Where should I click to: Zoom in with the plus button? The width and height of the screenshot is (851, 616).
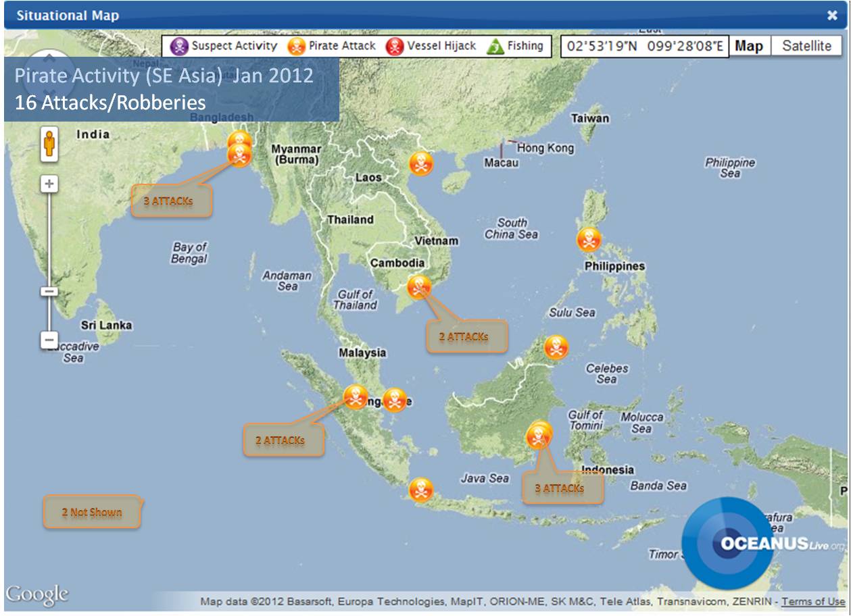(49, 184)
